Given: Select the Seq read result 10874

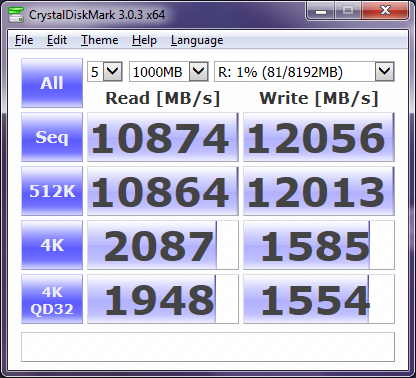Looking at the screenshot, I should [x=163, y=137].
